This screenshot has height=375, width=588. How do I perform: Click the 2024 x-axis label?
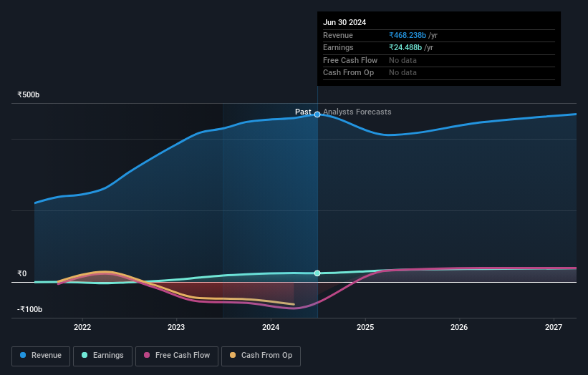pos(271,327)
